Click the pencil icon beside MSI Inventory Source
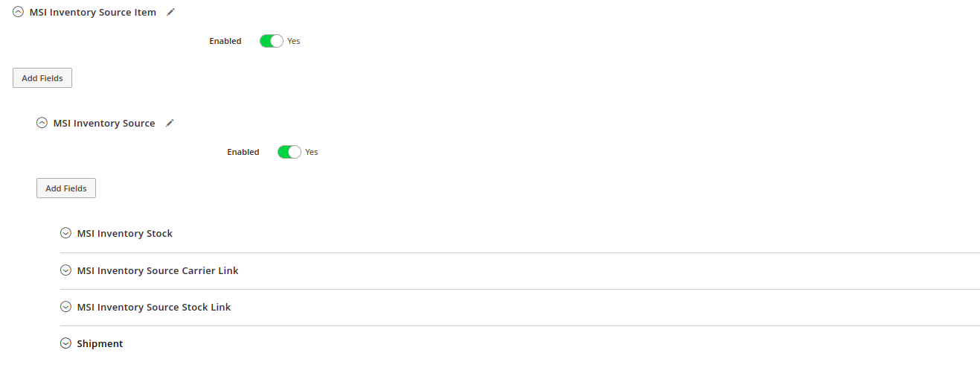The width and height of the screenshot is (980, 391). 170,123
